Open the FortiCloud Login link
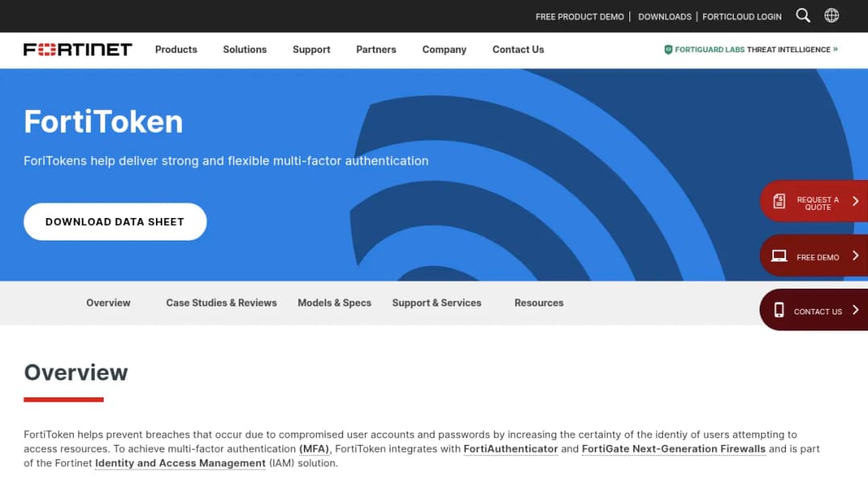Viewport: 868px width, 489px height. [742, 17]
